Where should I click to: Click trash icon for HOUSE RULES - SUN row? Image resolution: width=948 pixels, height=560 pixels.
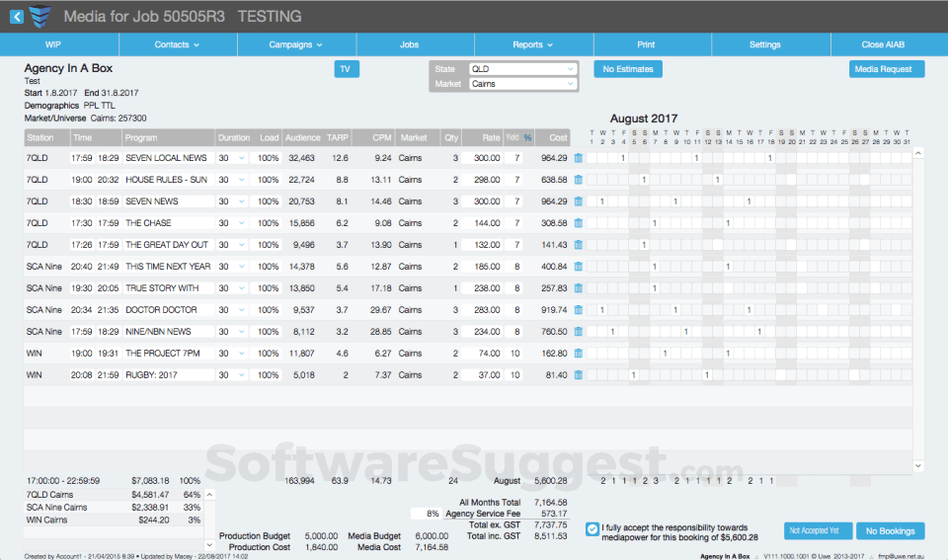pyautogui.click(x=579, y=180)
